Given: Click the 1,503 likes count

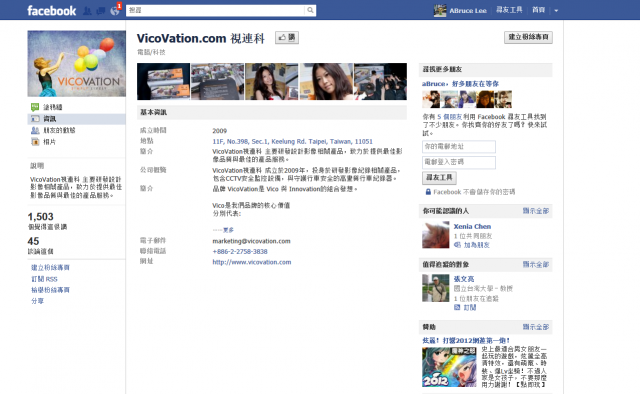Looking at the screenshot, I should [40, 216].
